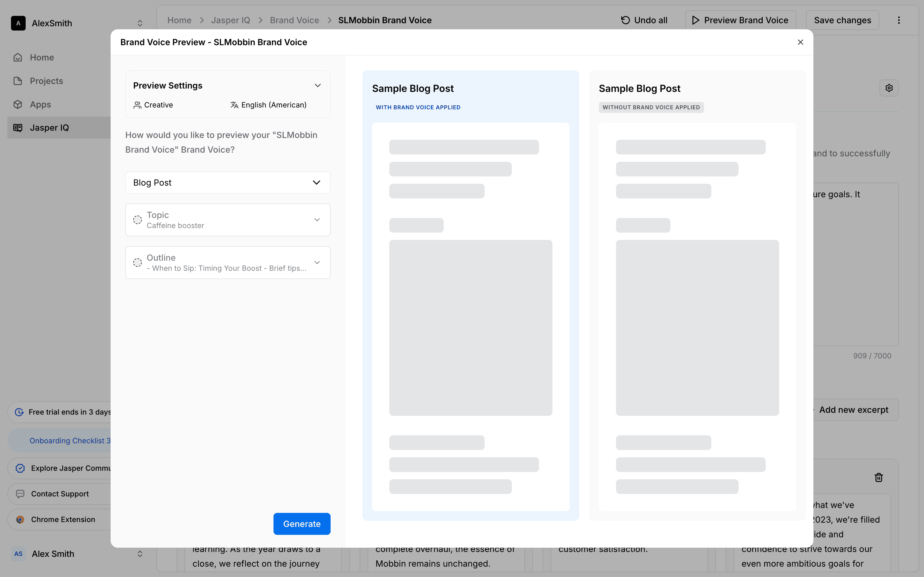The width and height of the screenshot is (924, 577).
Task: Click the Chrome Extension icon
Action: 20,519
